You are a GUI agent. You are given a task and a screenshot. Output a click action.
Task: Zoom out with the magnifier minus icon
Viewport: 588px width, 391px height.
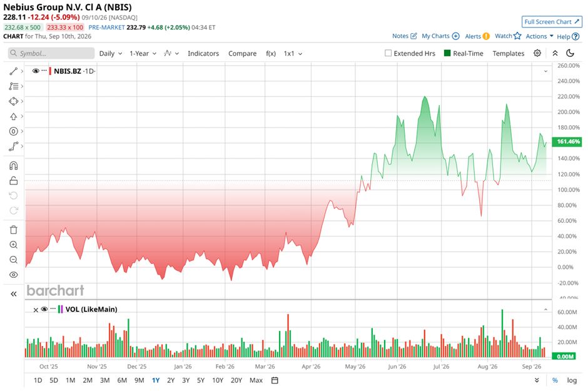(14, 260)
